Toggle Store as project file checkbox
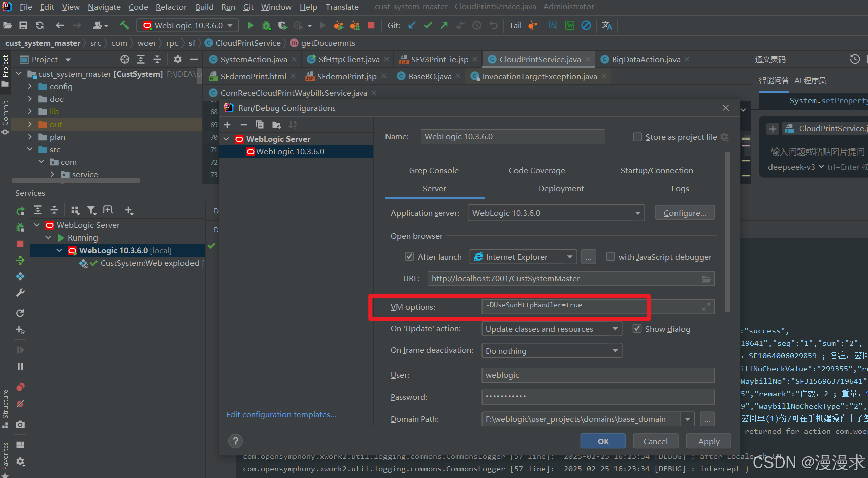This screenshot has width=868, height=478. point(637,137)
